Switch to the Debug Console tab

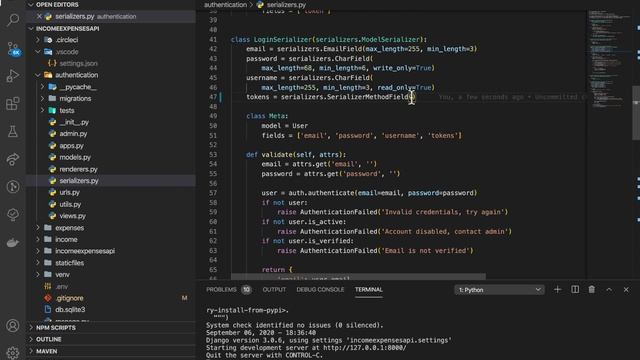click(x=320, y=289)
